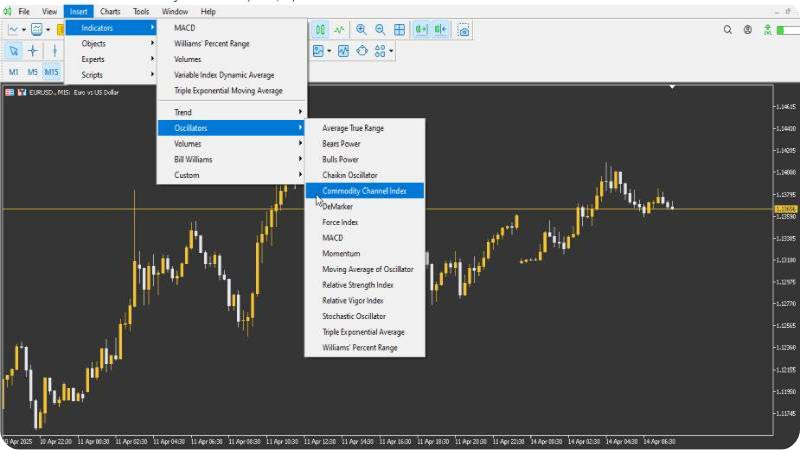Image resolution: width=800 pixels, height=450 pixels.
Task: Switch timeframe to M1
Action: coord(14,72)
